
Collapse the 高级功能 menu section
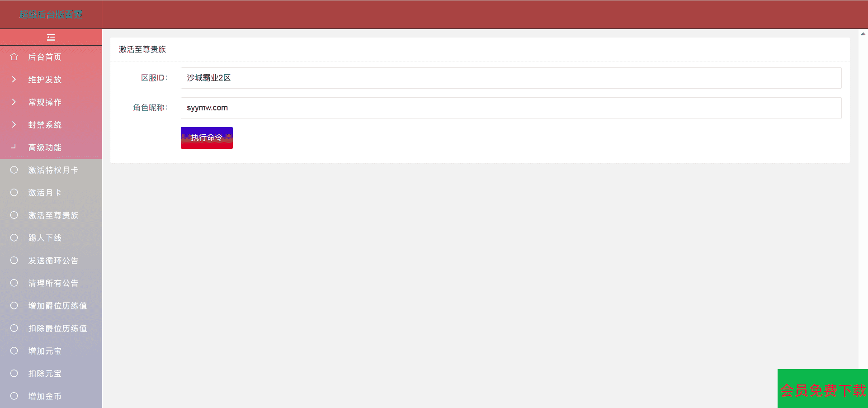coord(51,147)
